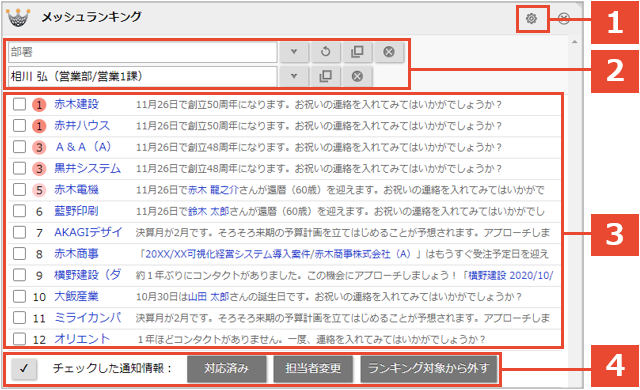Check the box for 黒井システム
Screen dimensions: 640x390
[x=19, y=168]
